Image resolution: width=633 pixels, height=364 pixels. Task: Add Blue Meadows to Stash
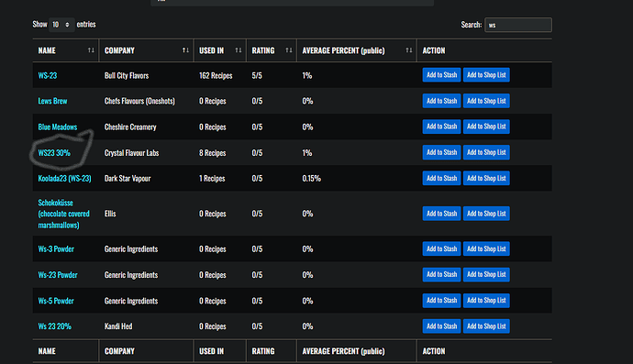(441, 127)
